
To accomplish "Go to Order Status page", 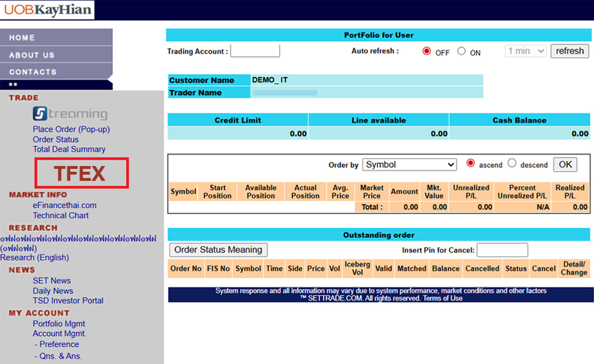I will [x=56, y=140].
